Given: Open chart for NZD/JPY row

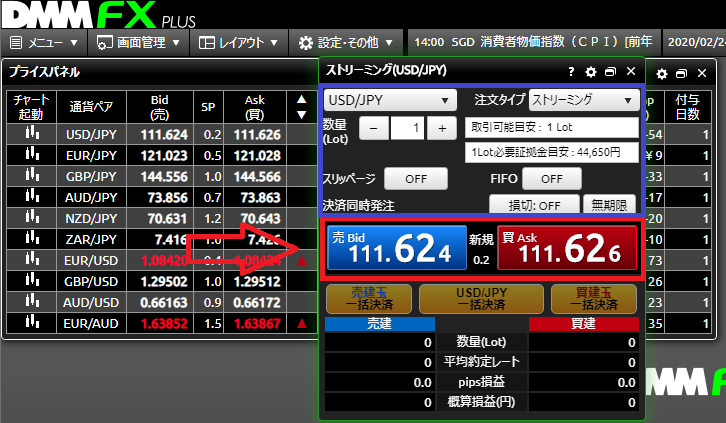Looking at the screenshot, I should [32, 218].
